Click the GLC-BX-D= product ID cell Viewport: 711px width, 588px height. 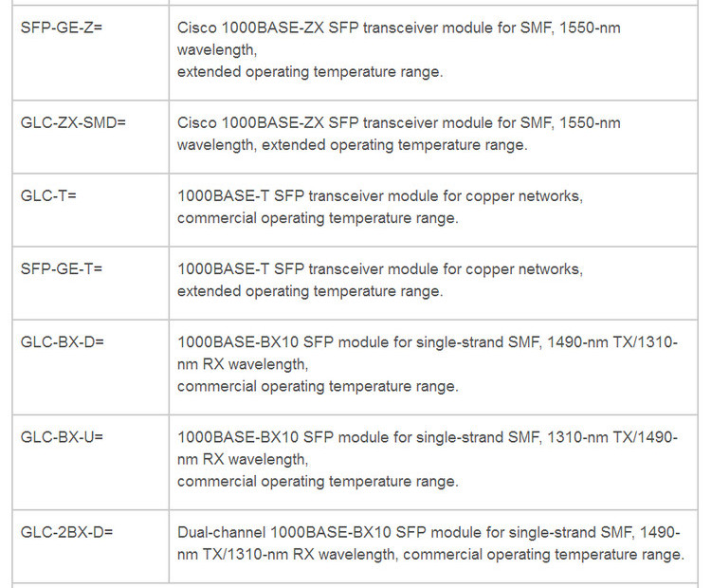point(63,342)
